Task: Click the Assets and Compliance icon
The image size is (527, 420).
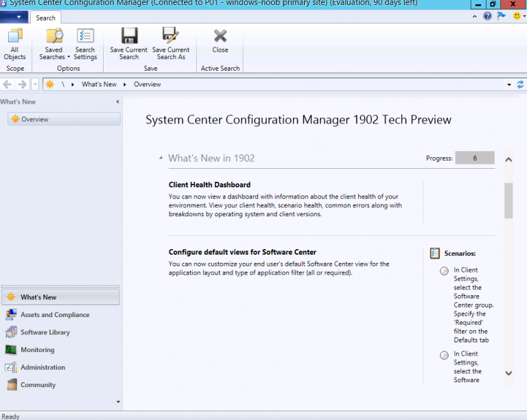Action: tap(11, 314)
